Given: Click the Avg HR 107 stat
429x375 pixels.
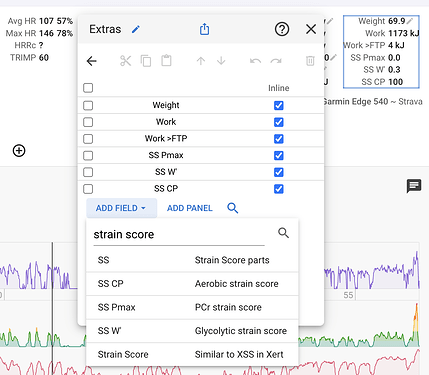Looking at the screenshot, I should click(40, 21).
